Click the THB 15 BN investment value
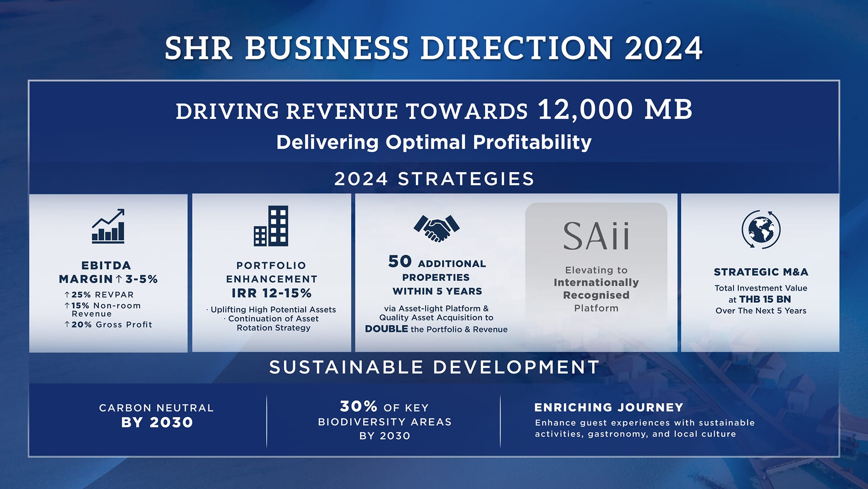Viewport: 868px width, 489px height. [x=765, y=299]
